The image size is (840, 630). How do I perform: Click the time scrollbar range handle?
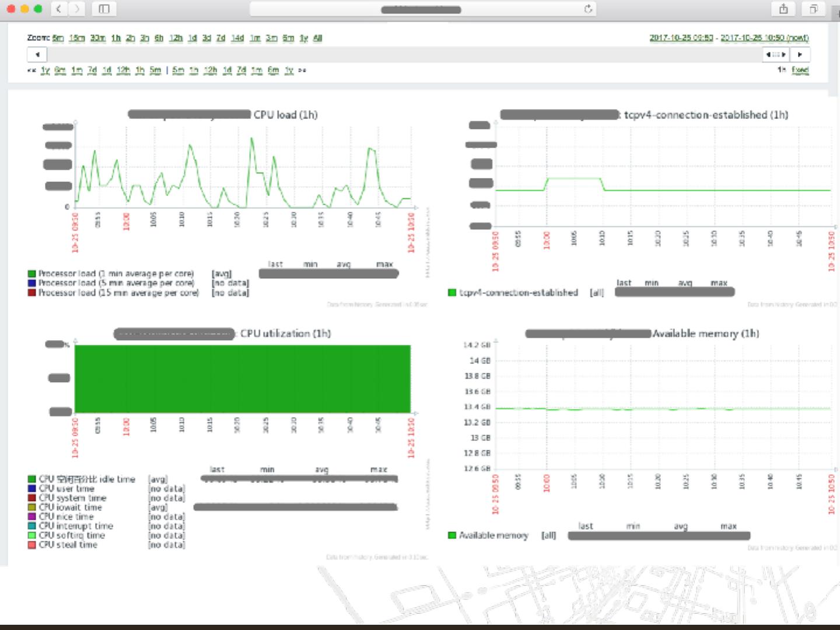coord(776,54)
